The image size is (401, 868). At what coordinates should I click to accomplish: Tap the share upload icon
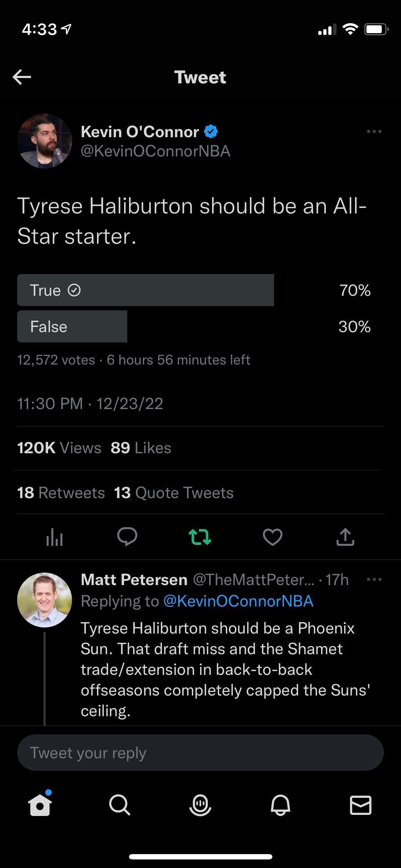coord(345,537)
